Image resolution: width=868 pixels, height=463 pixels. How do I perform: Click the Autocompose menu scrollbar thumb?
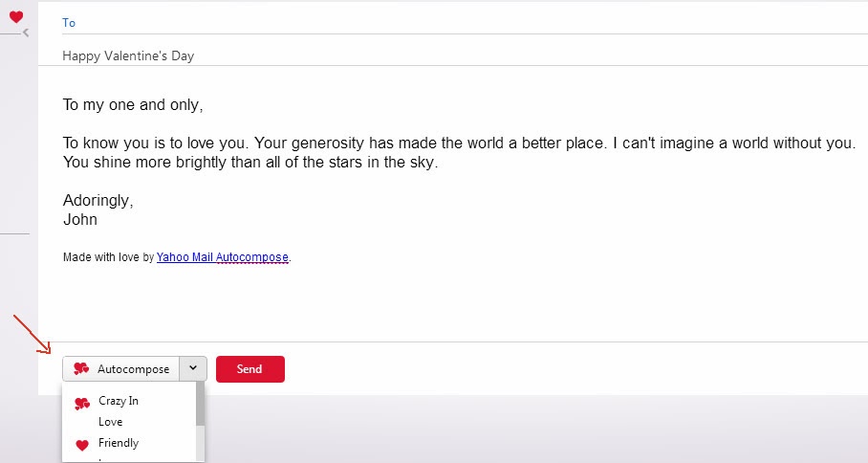click(x=201, y=404)
